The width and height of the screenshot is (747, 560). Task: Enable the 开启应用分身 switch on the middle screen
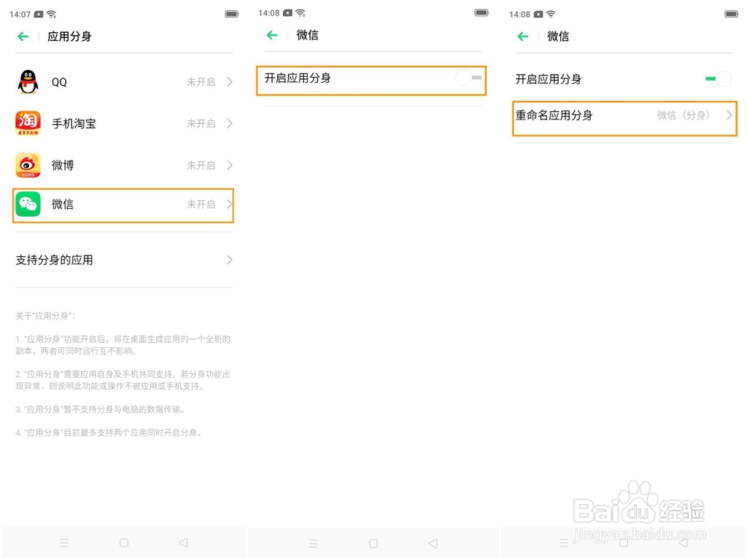point(468,79)
